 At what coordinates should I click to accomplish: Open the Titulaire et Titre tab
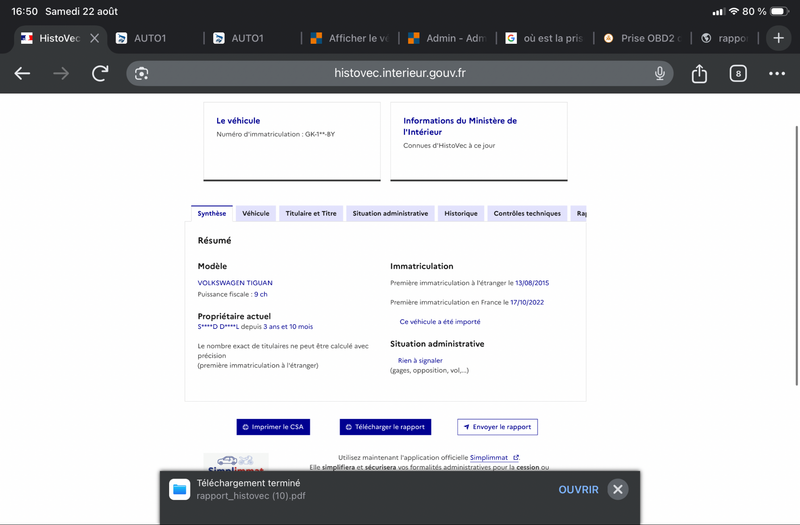pyautogui.click(x=311, y=213)
